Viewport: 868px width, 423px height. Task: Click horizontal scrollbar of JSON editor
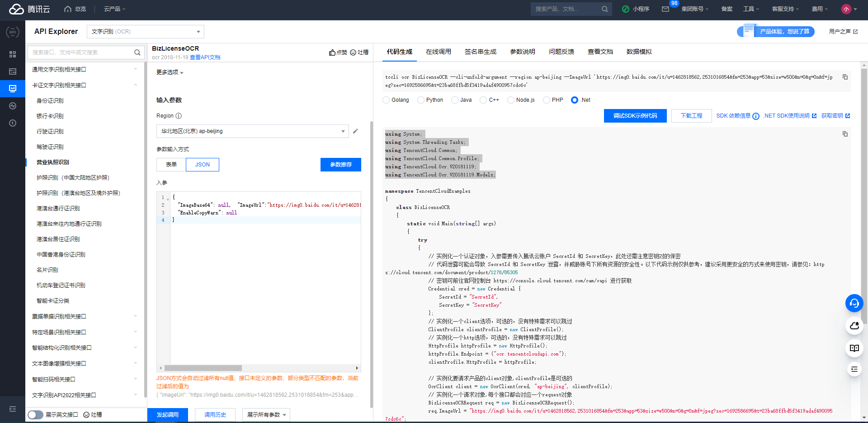[203, 368]
